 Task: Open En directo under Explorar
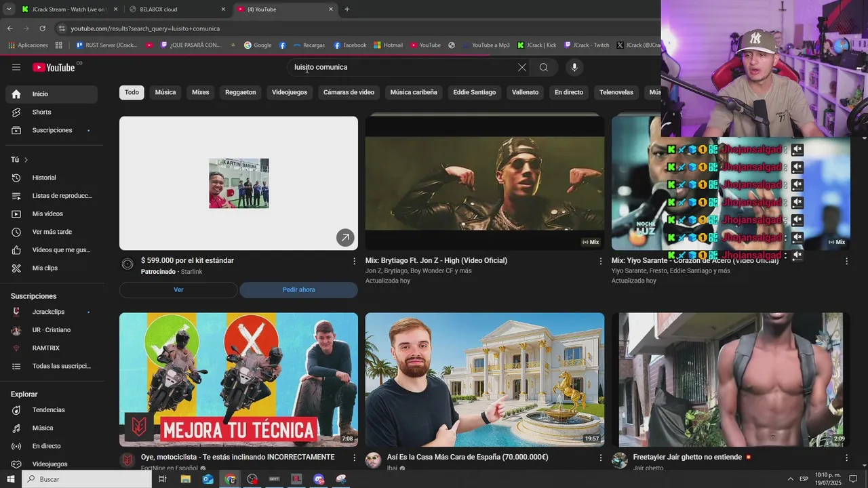coord(52,446)
